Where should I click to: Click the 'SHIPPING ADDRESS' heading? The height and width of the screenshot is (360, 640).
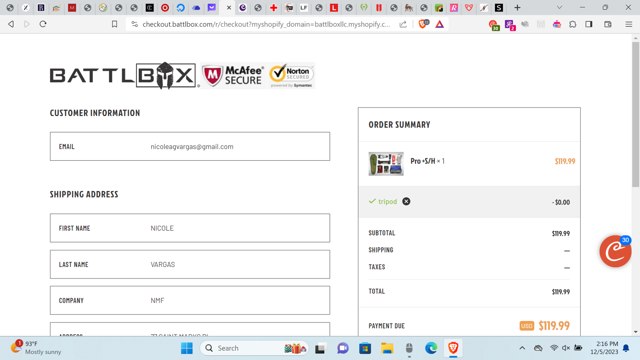click(x=84, y=194)
